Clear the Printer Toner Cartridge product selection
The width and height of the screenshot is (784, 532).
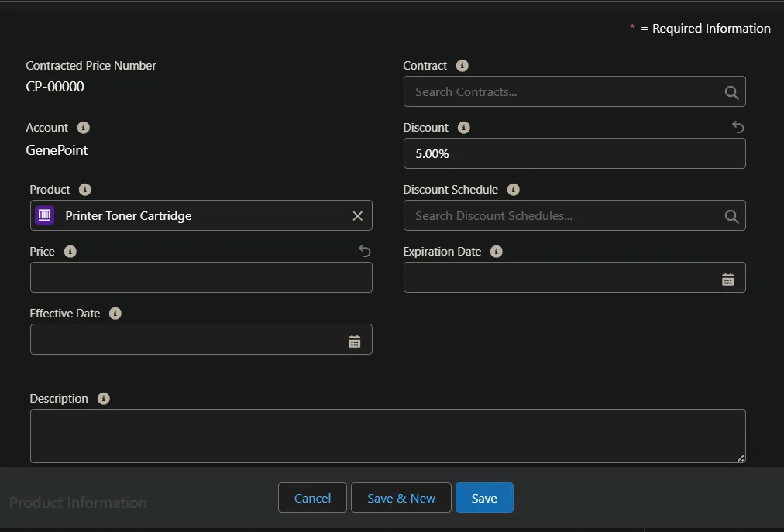(357, 216)
